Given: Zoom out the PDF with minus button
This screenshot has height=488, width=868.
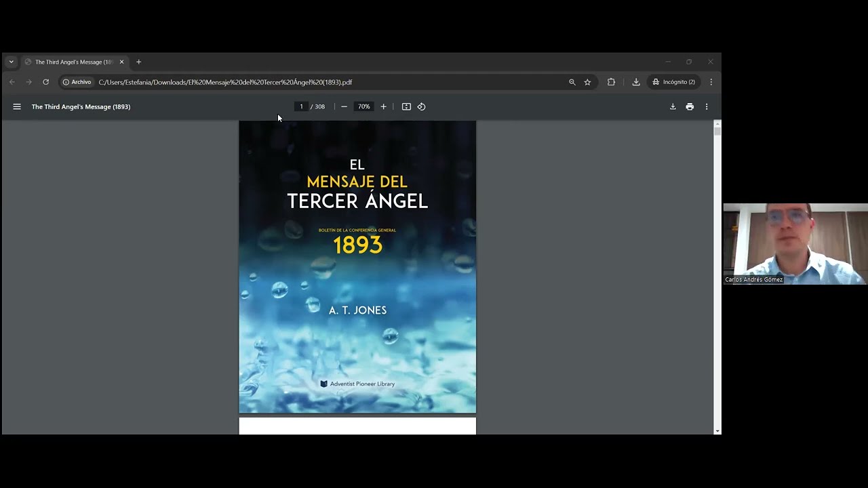Looking at the screenshot, I should [x=344, y=106].
